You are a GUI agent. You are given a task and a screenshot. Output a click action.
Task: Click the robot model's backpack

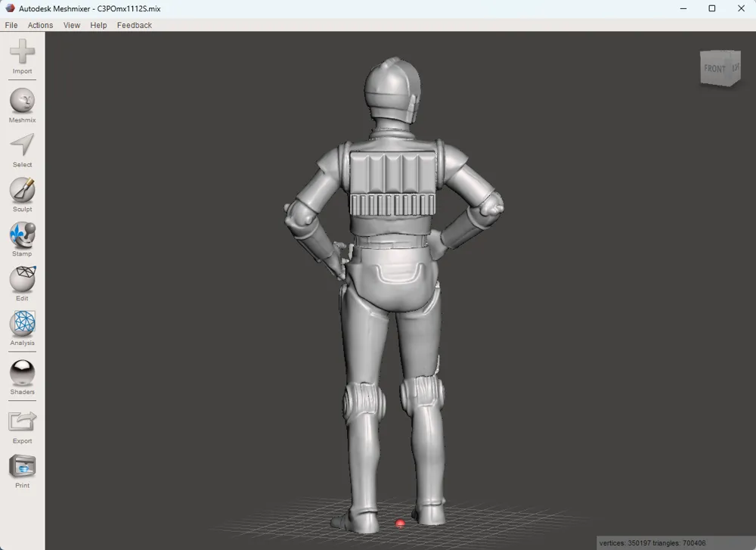pos(392,183)
